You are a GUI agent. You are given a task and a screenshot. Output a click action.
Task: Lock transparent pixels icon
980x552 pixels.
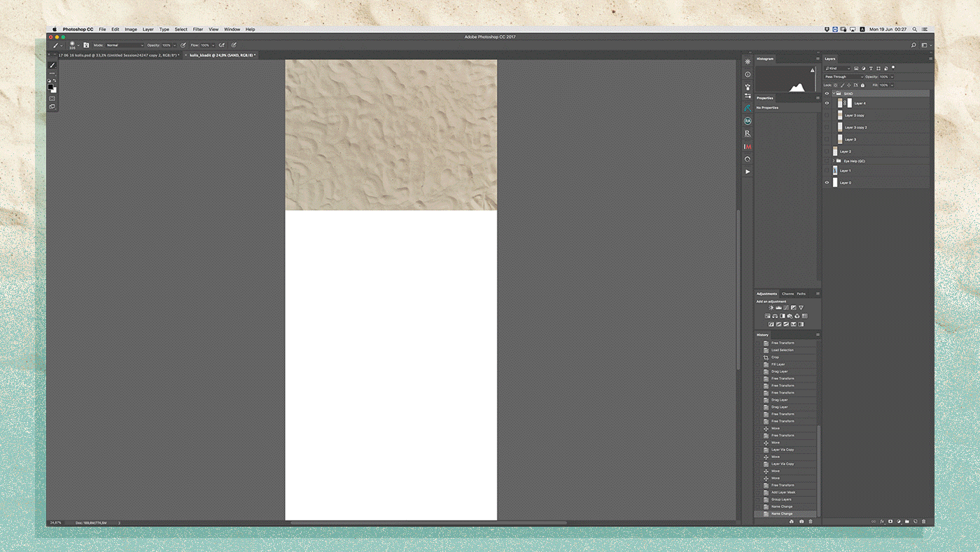835,85
